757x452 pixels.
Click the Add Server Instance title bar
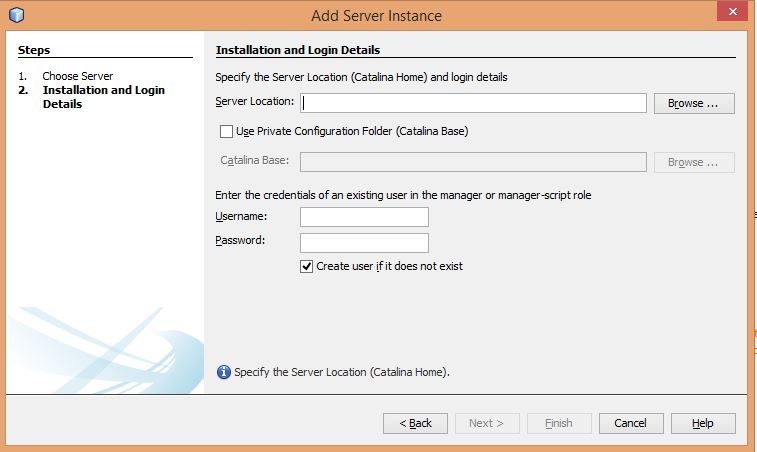coord(376,15)
